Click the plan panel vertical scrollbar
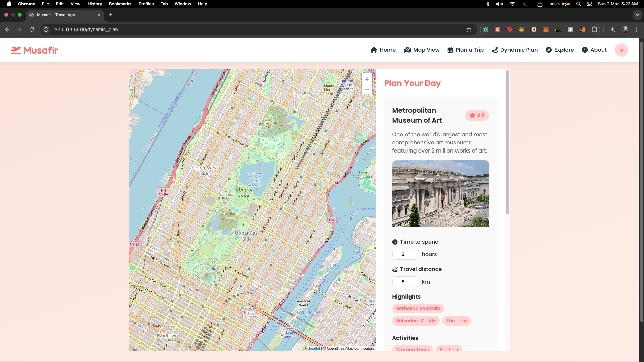 pos(508,142)
